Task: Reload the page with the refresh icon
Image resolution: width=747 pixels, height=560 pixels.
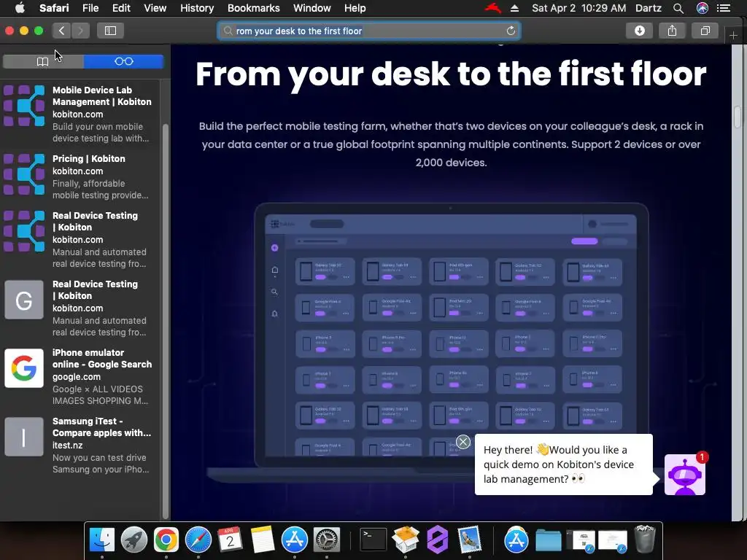Action: [511, 31]
